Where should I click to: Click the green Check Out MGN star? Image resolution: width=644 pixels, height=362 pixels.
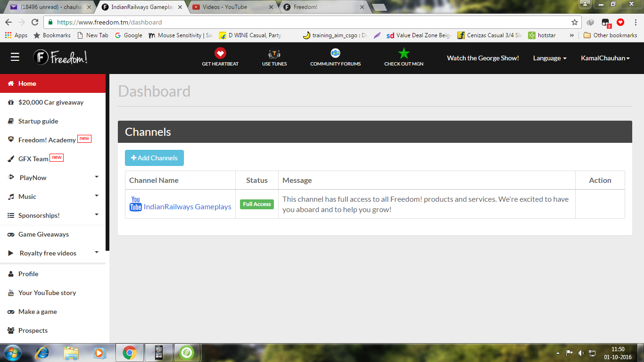tap(404, 53)
